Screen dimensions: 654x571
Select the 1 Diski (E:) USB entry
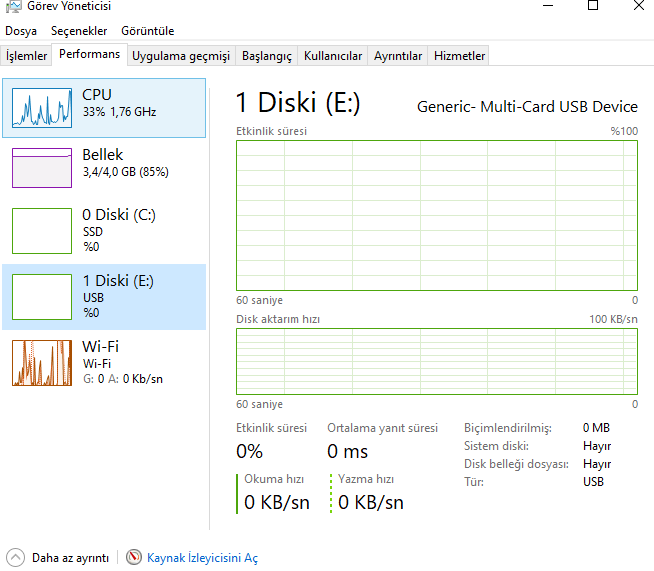(104, 296)
